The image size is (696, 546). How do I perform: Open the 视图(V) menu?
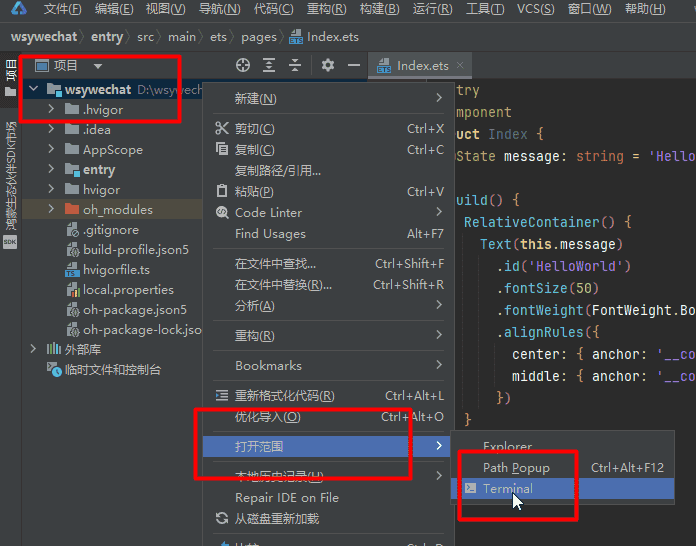point(166,9)
